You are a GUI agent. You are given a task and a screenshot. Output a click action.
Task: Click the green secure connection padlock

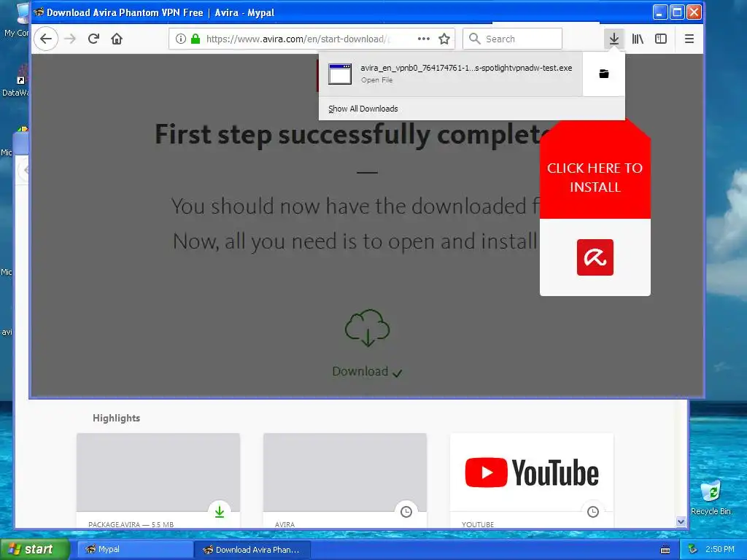click(196, 39)
